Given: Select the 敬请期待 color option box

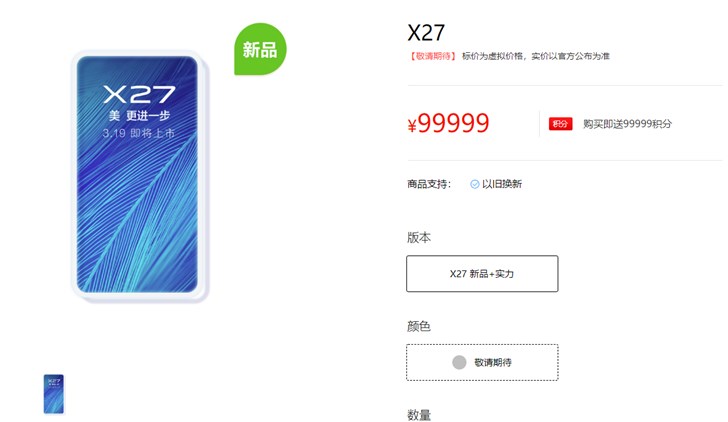Looking at the screenshot, I should coord(482,363).
